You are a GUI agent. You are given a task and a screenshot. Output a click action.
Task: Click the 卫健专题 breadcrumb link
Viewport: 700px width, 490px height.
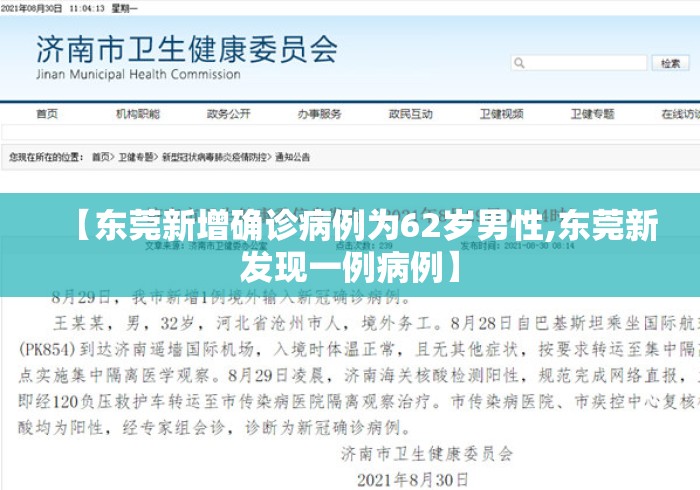(136, 157)
